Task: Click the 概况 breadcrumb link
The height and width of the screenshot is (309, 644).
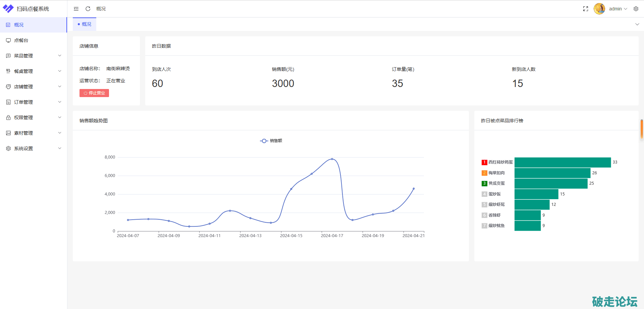Action: point(101,9)
